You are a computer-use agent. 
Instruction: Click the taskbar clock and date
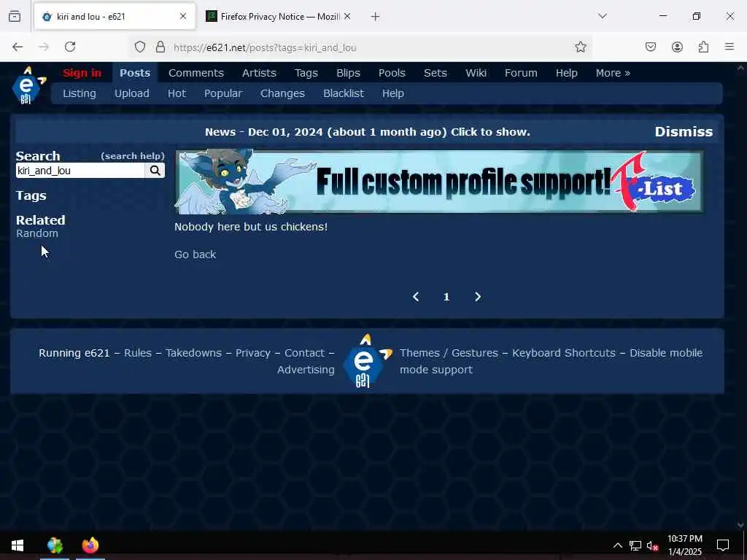click(684, 545)
